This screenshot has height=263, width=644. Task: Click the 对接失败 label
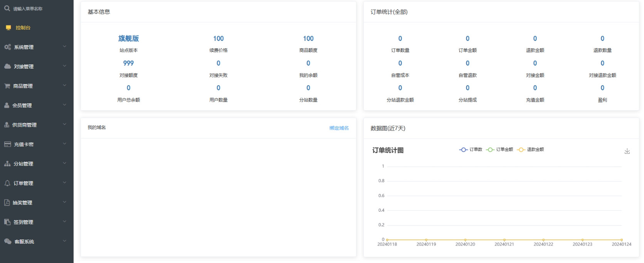coord(219,76)
